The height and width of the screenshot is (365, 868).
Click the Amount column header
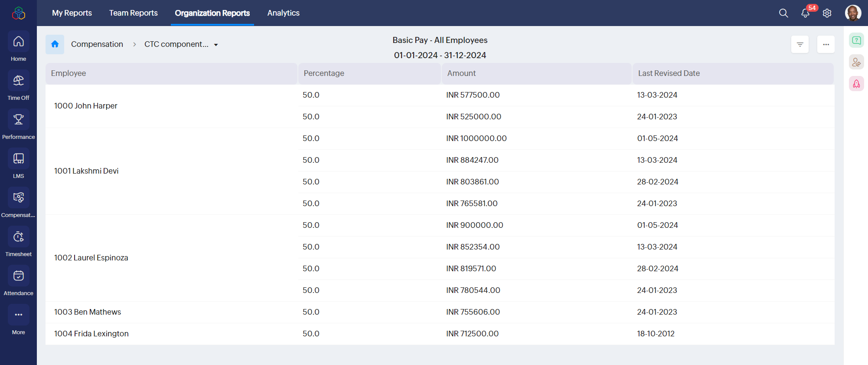536,73
